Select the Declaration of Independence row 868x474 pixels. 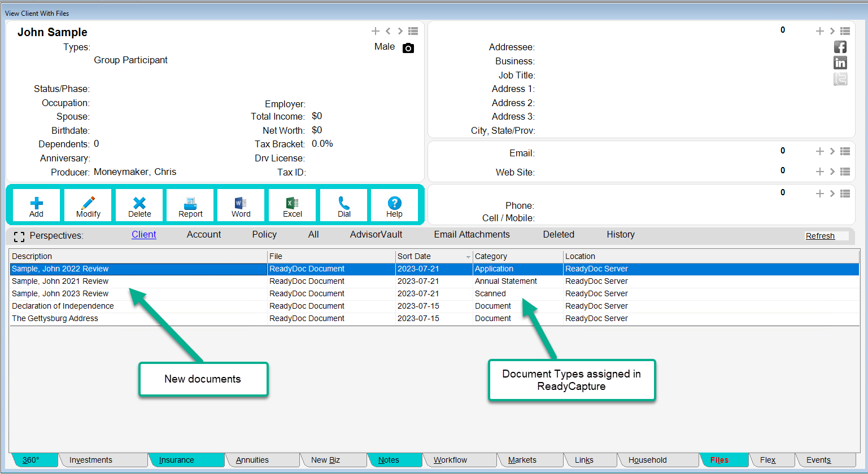[x=63, y=306]
